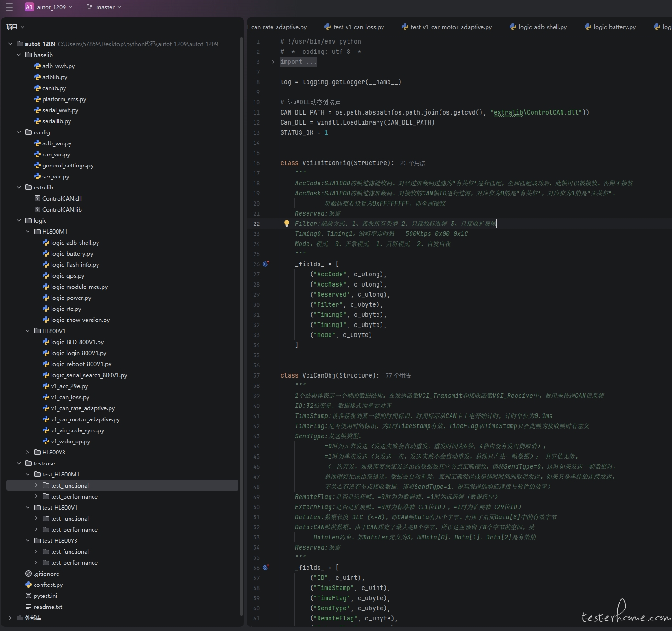Click the A1 project badge icon
The height and width of the screenshot is (631, 672).
pyautogui.click(x=29, y=7)
